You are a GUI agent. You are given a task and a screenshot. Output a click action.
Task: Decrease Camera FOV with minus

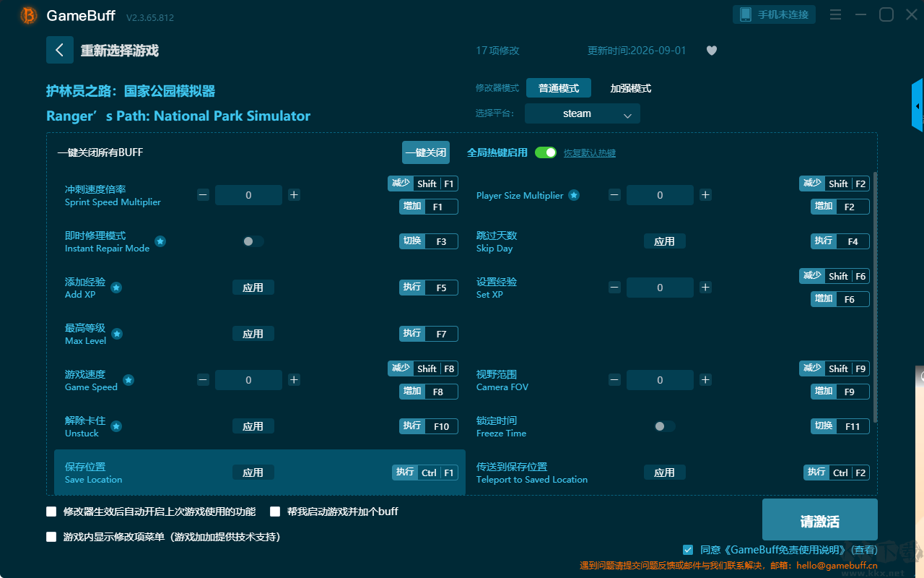coord(614,380)
